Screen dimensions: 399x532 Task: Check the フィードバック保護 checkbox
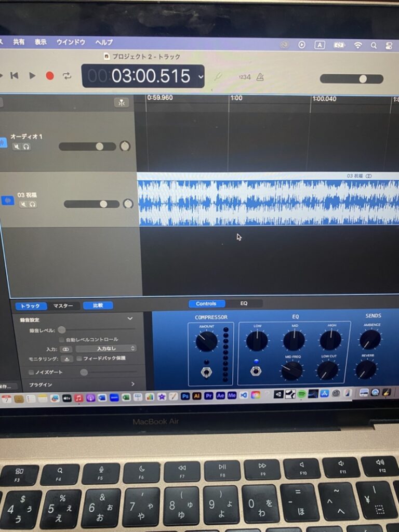79,358
